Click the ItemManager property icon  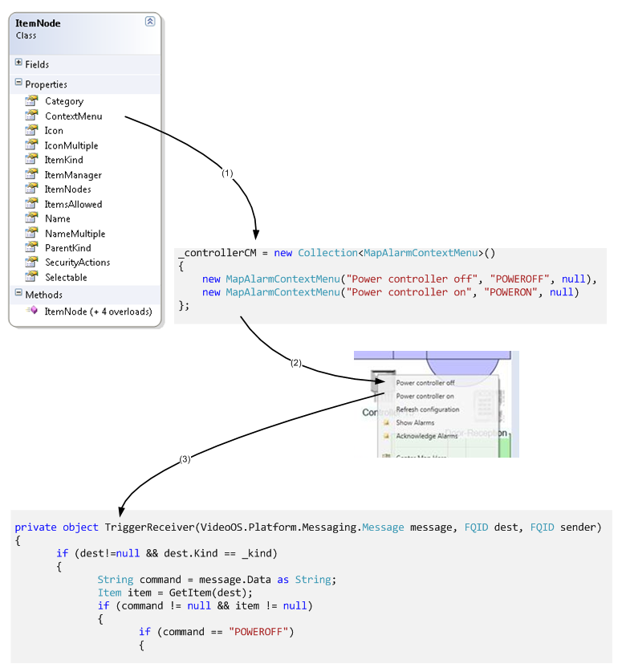[31, 174]
